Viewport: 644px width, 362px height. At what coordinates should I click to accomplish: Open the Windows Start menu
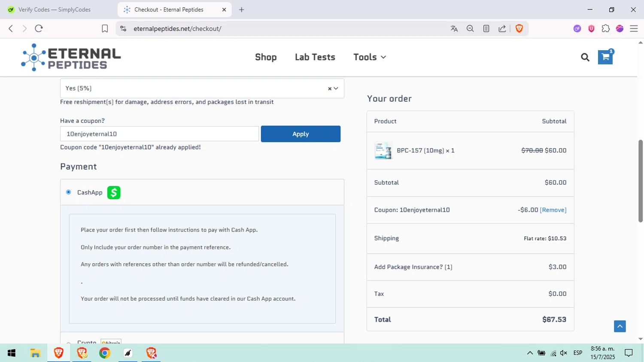12,353
